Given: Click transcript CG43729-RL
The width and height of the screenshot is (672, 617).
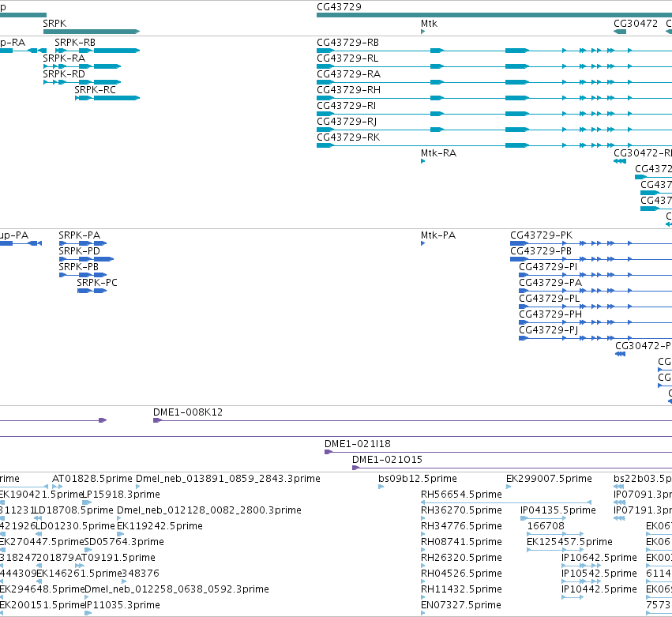Looking at the screenshot, I should point(347,58).
